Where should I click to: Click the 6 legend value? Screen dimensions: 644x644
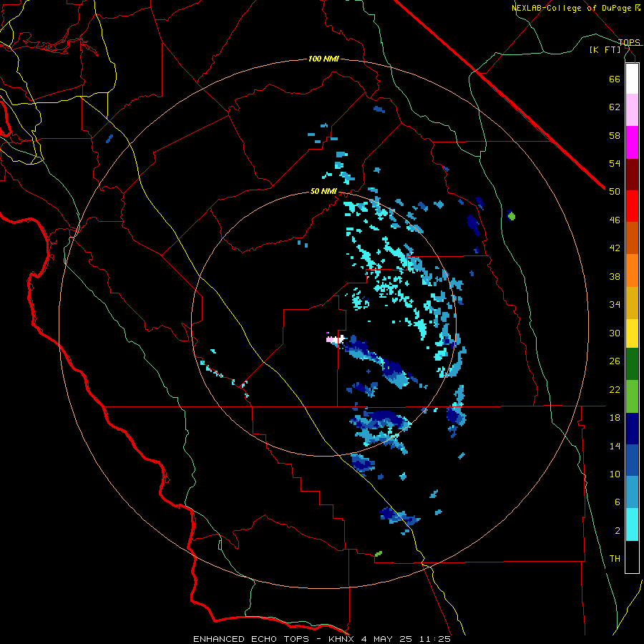click(x=618, y=502)
